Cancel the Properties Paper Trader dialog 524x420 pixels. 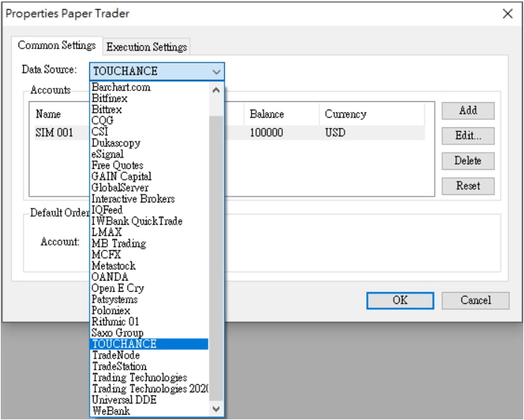(476, 300)
